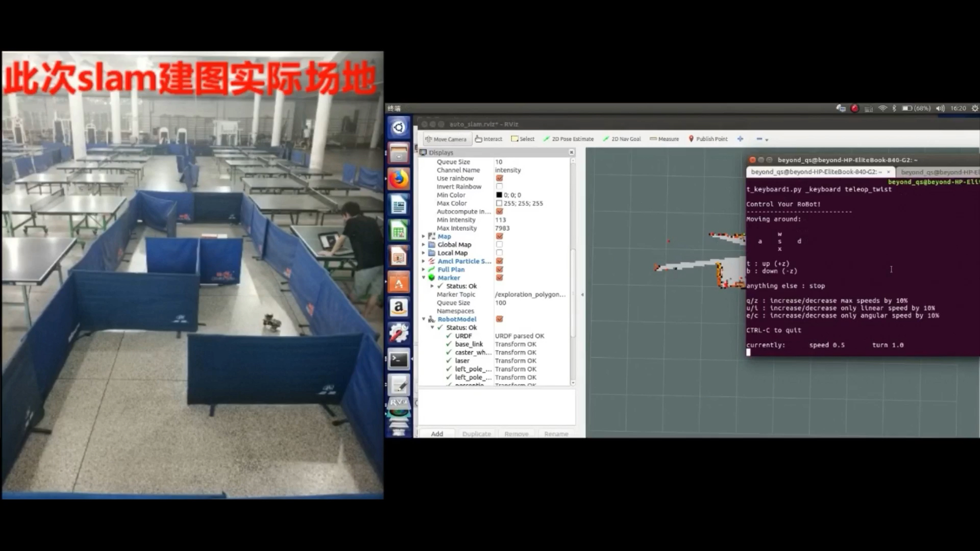
Task: Select the first beyond_qs terminal tab
Action: pyautogui.click(x=817, y=172)
